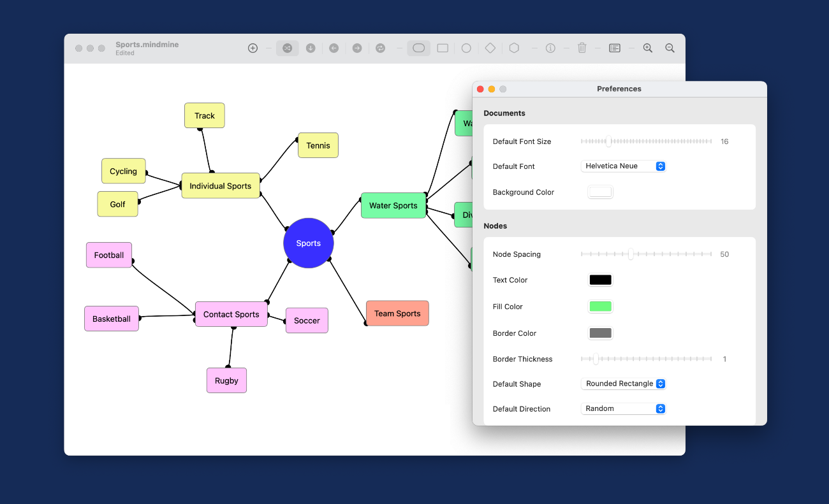Toggle the downward direction arrow button
Viewport: 829px width, 504px height.
click(x=311, y=48)
